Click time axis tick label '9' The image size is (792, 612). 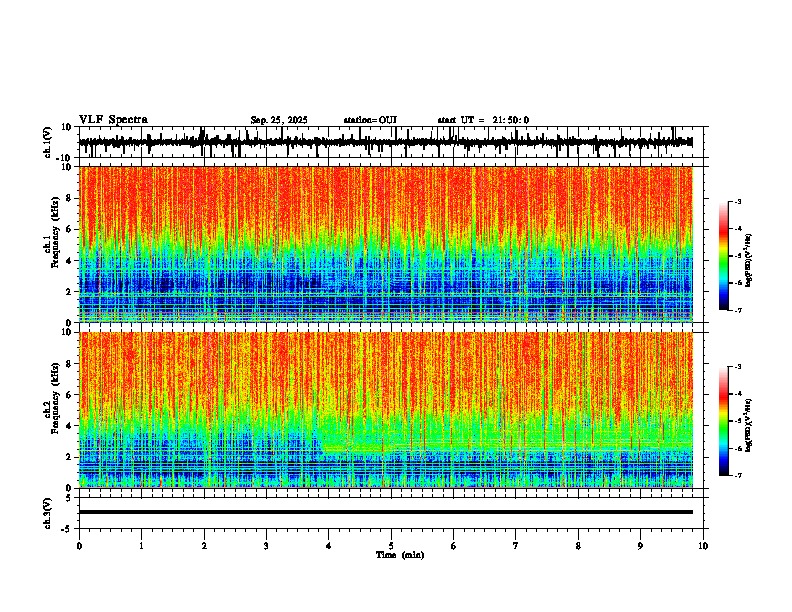pyautogui.click(x=640, y=546)
